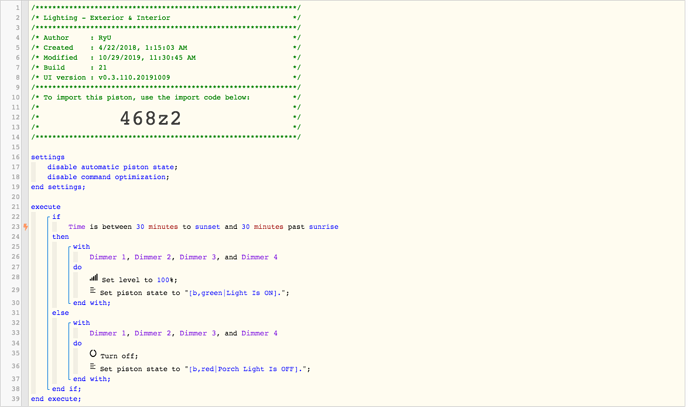Click the 'Time' operand in the condition
Screen dimensions: 690x408
(x=77, y=227)
